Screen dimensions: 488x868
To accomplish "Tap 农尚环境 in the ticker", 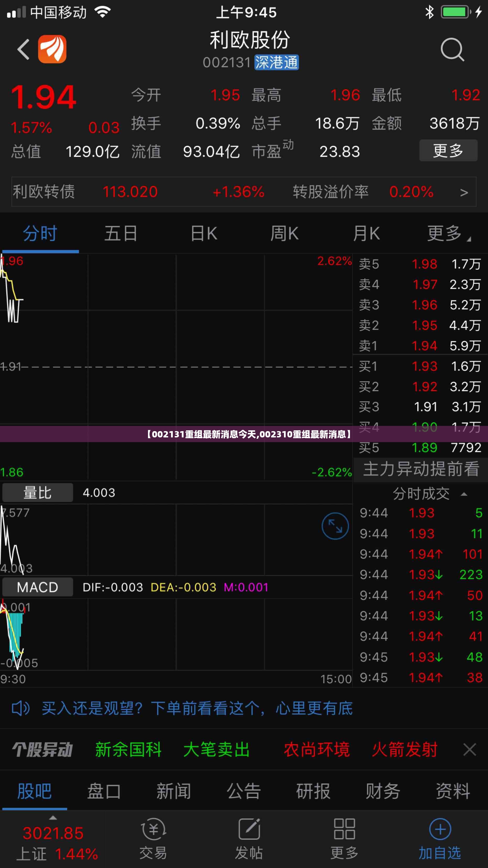I will pyautogui.click(x=317, y=750).
